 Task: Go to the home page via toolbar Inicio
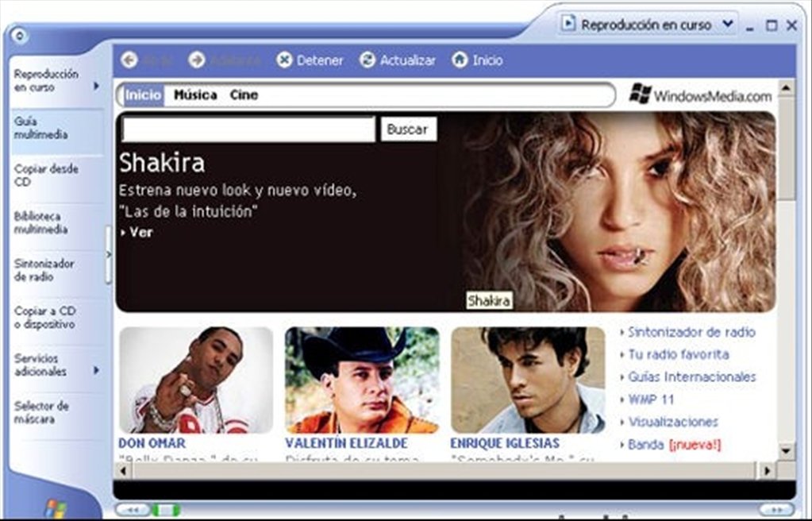pyautogui.click(x=477, y=60)
